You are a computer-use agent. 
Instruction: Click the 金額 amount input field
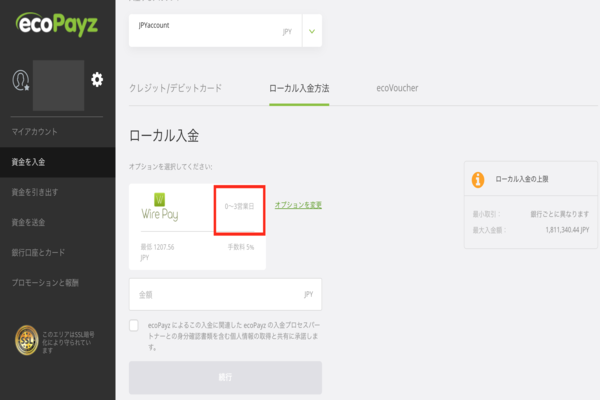pyautogui.click(x=225, y=294)
